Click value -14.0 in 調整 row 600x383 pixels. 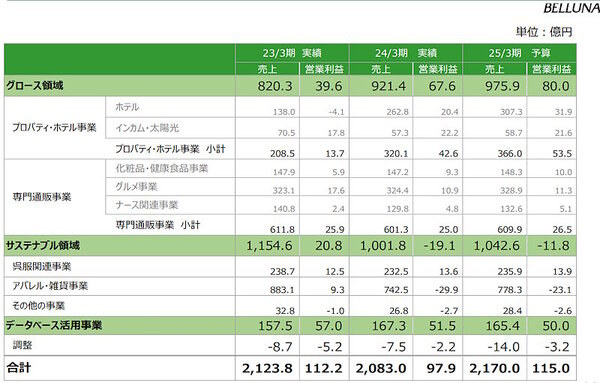[x=504, y=347]
